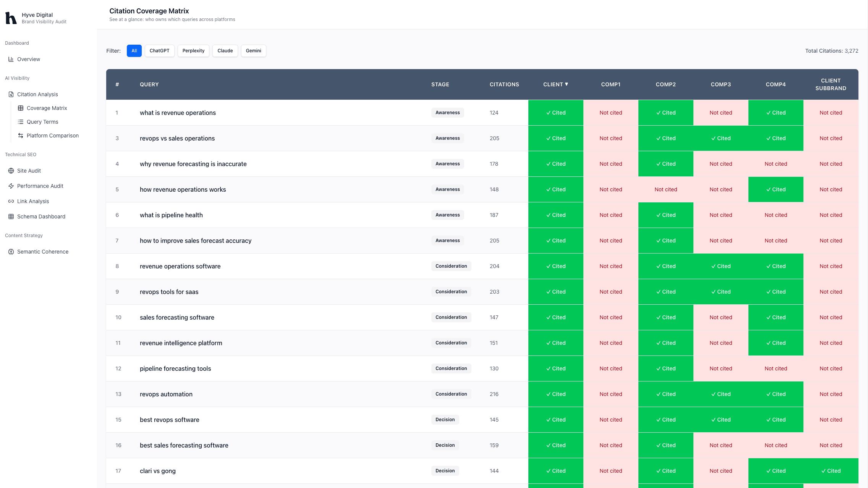
Task: Sort table by the STAGE header
Action: pos(440,84)
